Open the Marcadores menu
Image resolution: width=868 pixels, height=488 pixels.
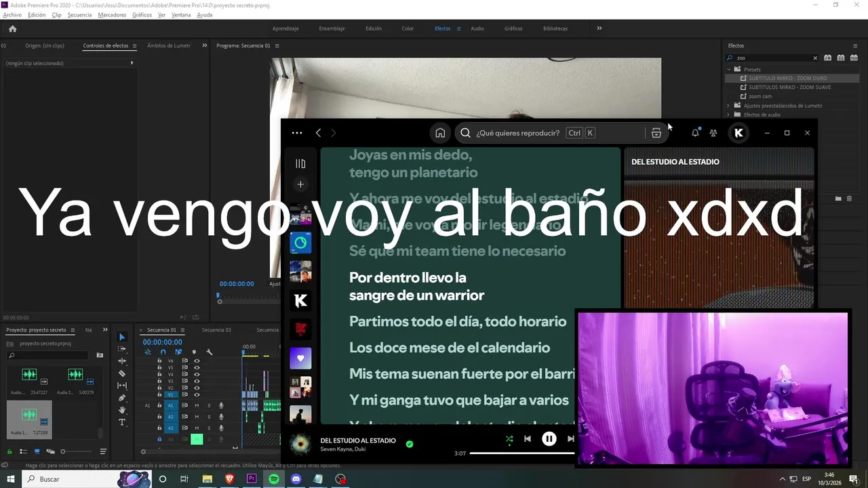(112, 14)
